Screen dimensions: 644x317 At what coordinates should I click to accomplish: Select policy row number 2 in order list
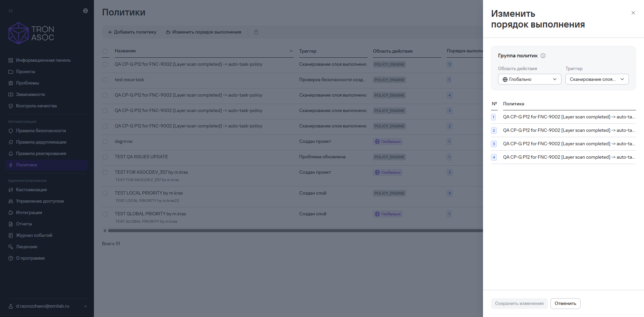tap(563, 130)
